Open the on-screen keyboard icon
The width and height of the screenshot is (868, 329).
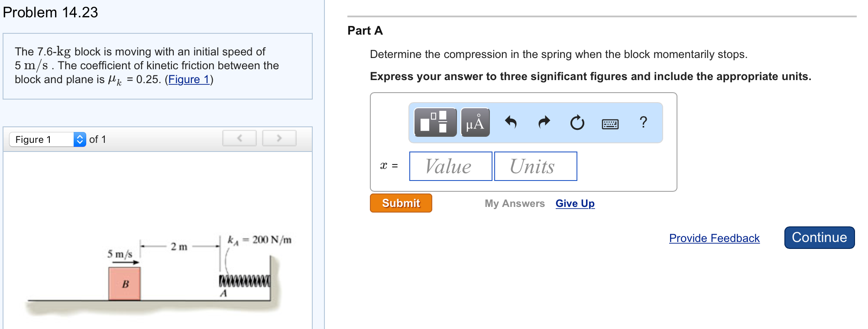[609, 123]
